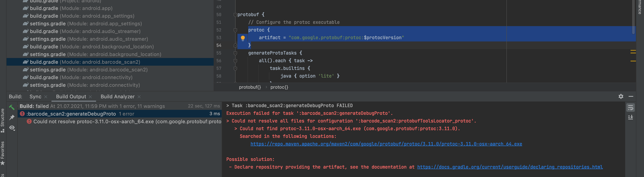This screenshot has width=644, height=177.
Task: Collapse the protobuf block fold marker on line 50
Action: point(235,15)
